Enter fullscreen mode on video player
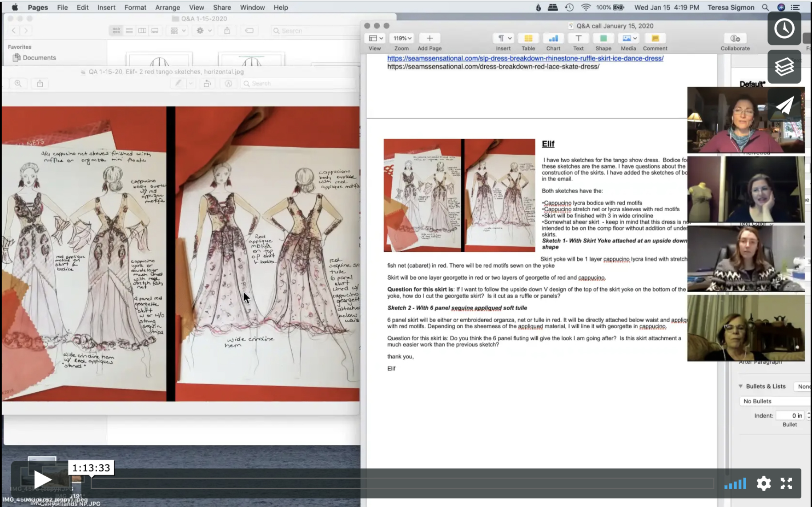Image resolution: width=812 pixels, height=507 pixels. pyautogui.click(x=786, y=483)
